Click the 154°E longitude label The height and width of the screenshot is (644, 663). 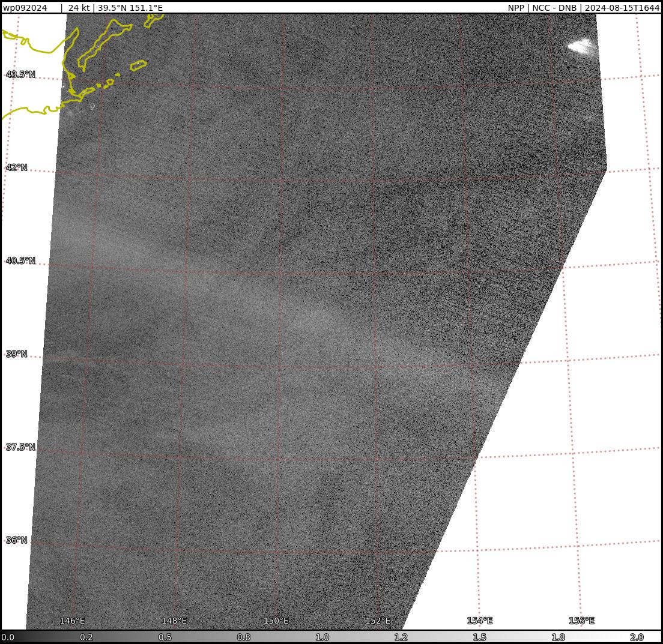pyautogui.click(x=479, y=621)
